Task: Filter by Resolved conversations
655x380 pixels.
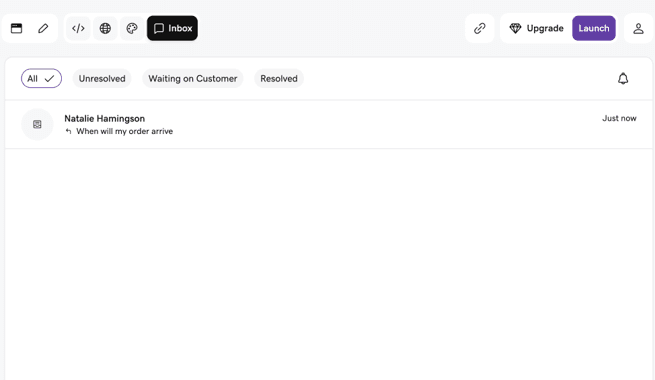Action: (279, 79)
